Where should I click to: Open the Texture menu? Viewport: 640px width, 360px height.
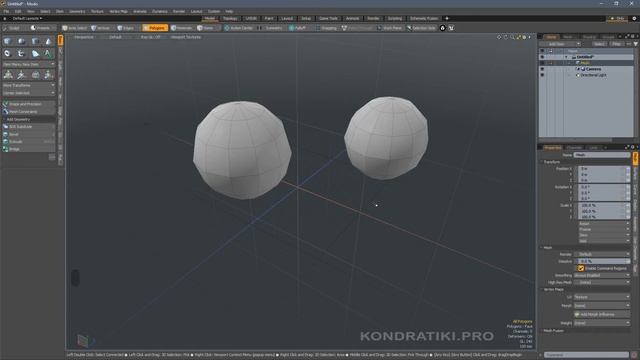tap(97, 11)
